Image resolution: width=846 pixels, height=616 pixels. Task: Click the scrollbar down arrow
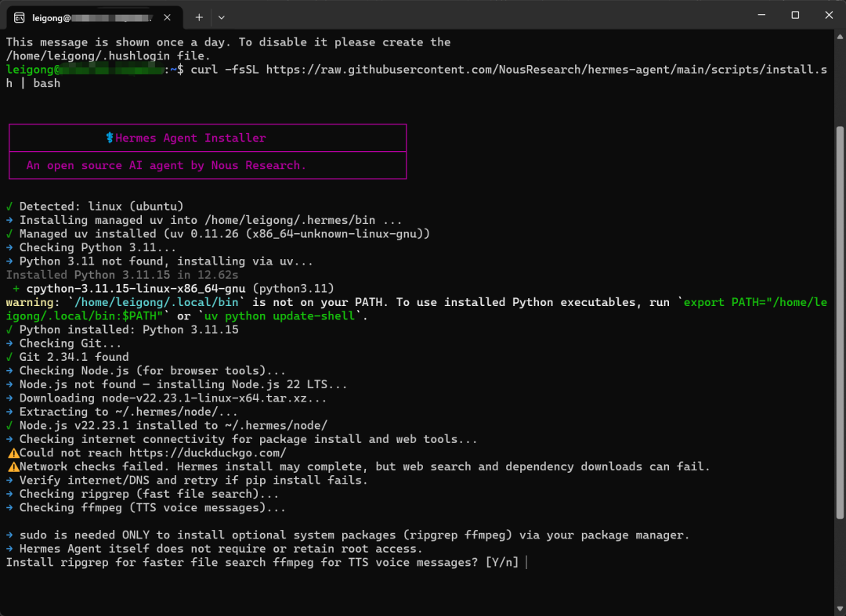click(x=840, y=609)
